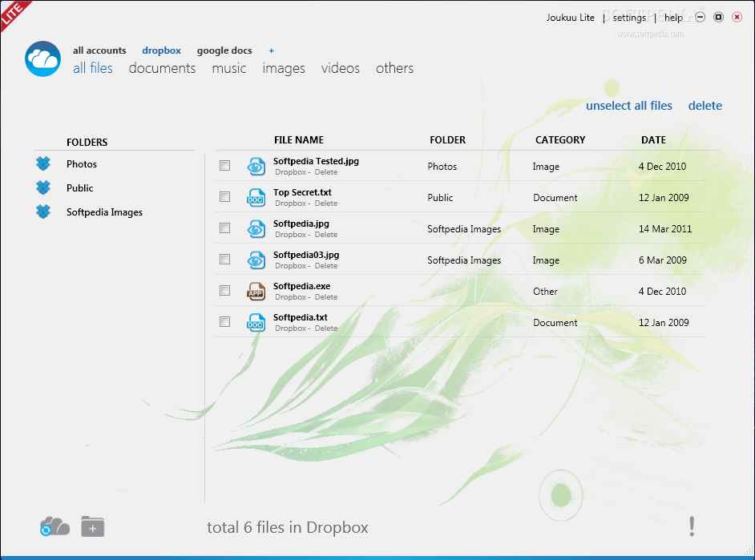Click the file name Softpedia Tested.jpg
This screenshot has height=560, width=755.
coord(316,161)
